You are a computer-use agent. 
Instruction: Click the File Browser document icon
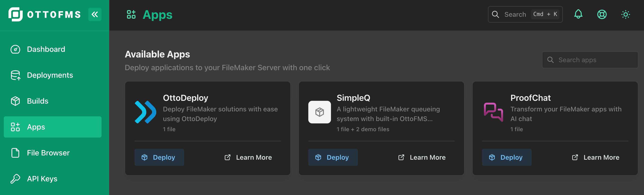15,153
